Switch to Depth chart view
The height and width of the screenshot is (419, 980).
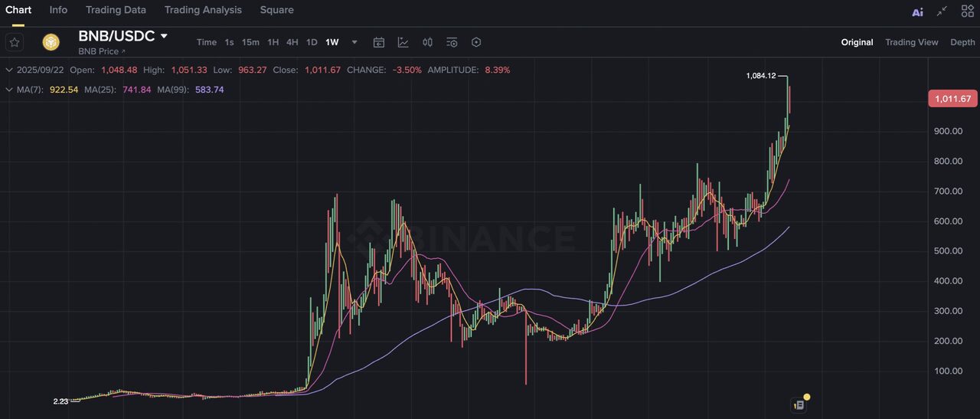[962, 42]
